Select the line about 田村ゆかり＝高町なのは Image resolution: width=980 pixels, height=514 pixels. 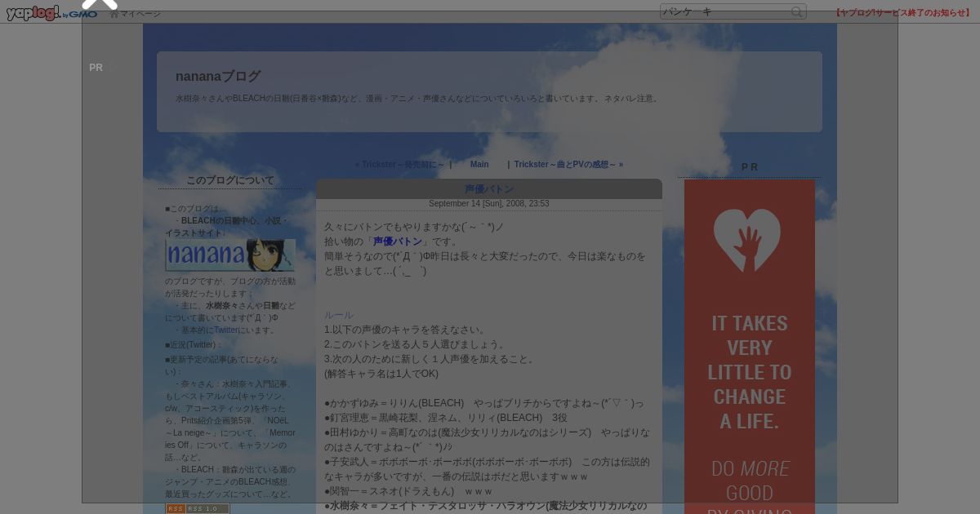point(488,440)
